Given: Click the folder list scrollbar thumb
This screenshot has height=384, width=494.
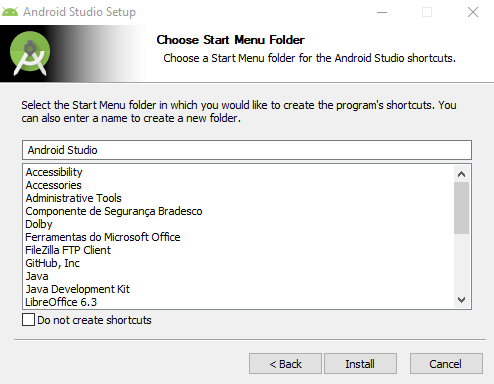Looking at the screenshot, I should [x=461, y=208].
